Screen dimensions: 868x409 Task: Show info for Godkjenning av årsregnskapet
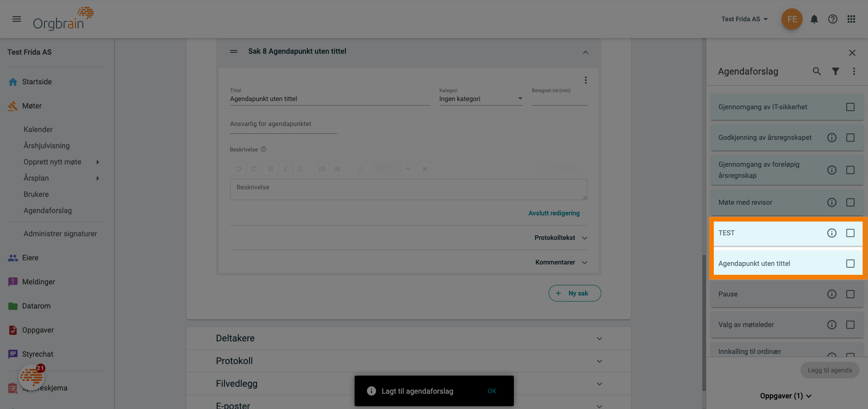click(x=832, y=138)
